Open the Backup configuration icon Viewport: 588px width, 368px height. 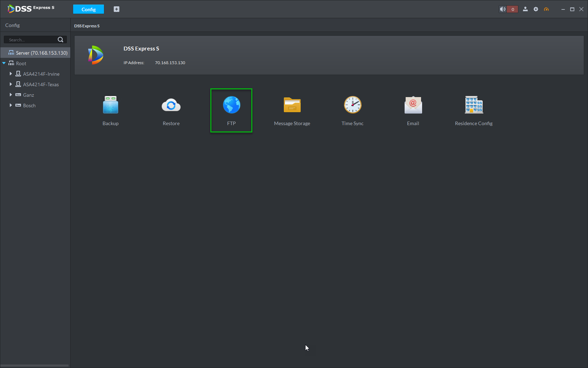point(111,105)
